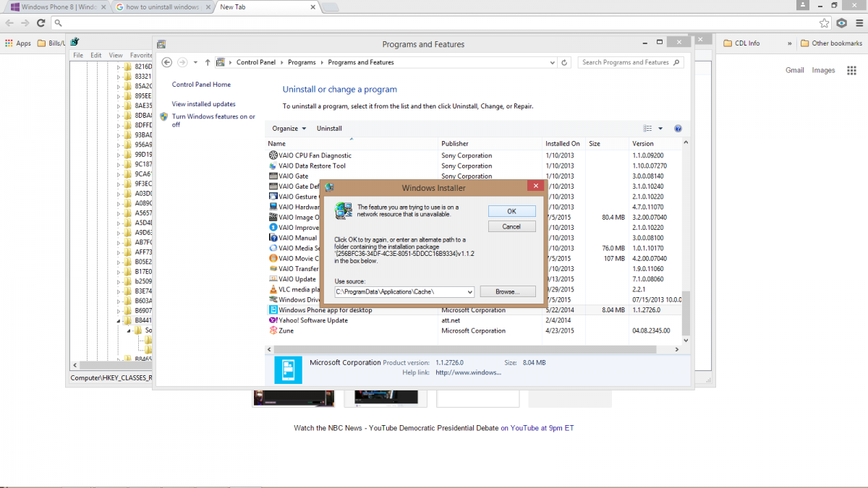
Task: Click the VAIO Image Optimizer clapboard icon
Action: tap(273, 217)
